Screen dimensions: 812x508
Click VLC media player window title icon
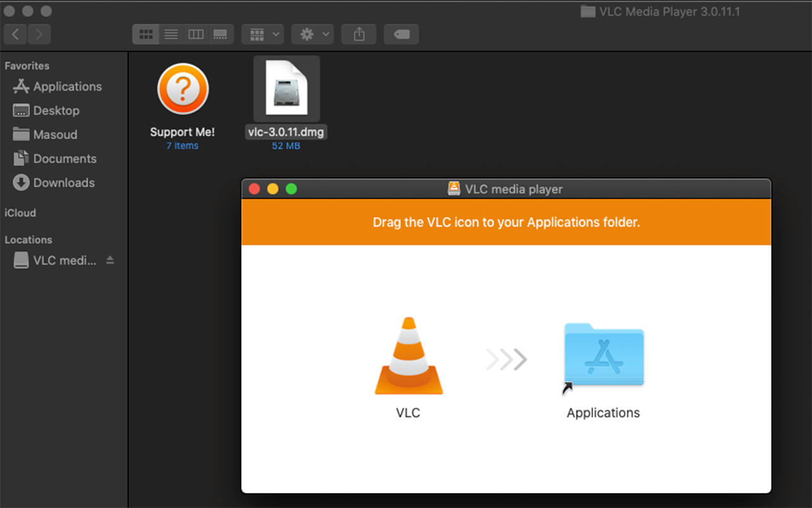tap(454, 189)
